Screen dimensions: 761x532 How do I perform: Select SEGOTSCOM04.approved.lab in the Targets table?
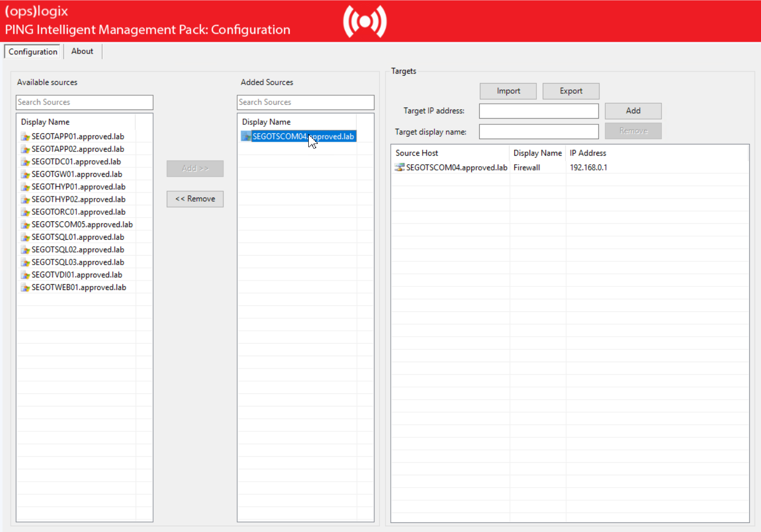455,167
